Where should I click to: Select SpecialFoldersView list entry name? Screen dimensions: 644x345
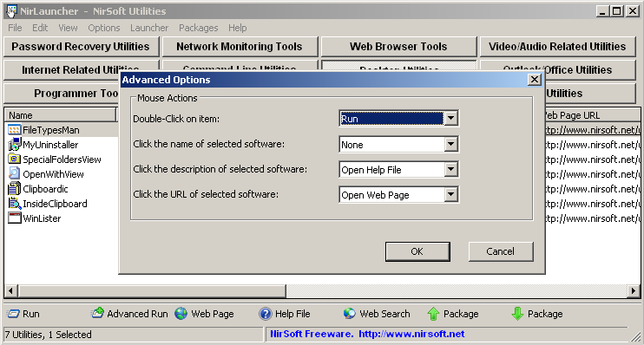62,159
